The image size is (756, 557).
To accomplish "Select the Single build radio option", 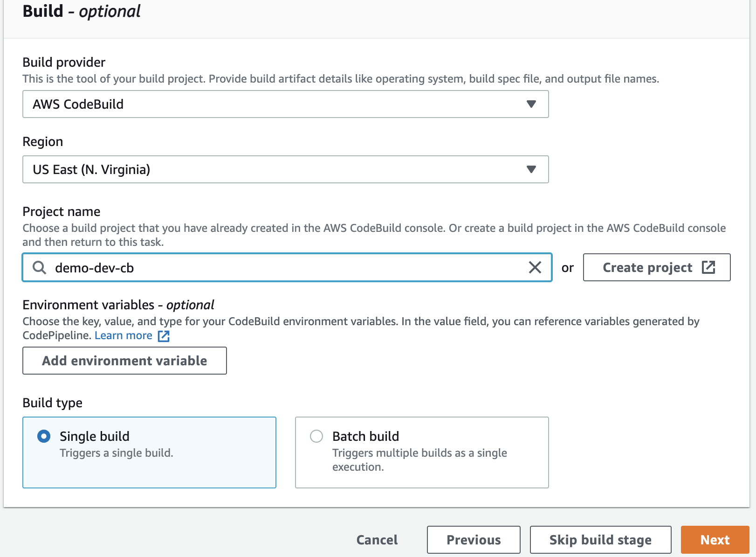I will [44, 436].
